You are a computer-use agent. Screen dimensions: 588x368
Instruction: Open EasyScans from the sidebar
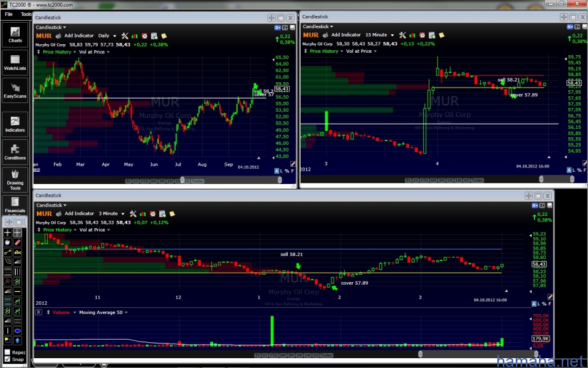coord(15,90)
